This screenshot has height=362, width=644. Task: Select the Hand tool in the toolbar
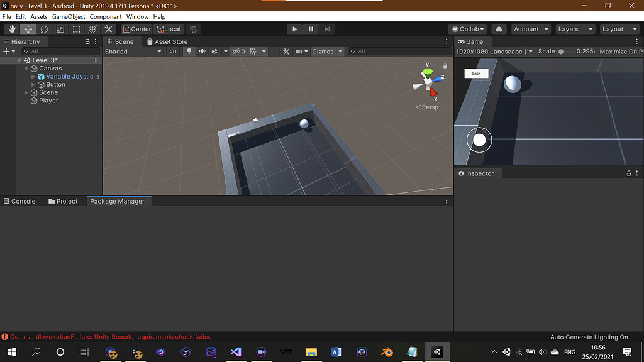(x=11, y=29)
